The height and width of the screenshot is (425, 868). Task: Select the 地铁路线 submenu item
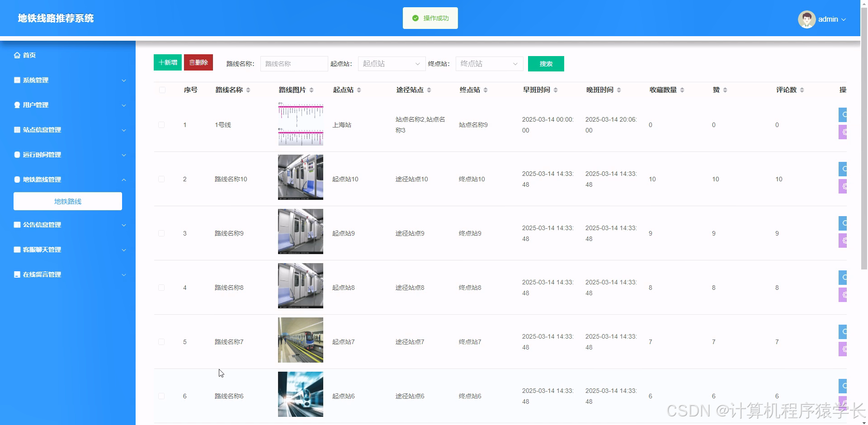(68, 201)
